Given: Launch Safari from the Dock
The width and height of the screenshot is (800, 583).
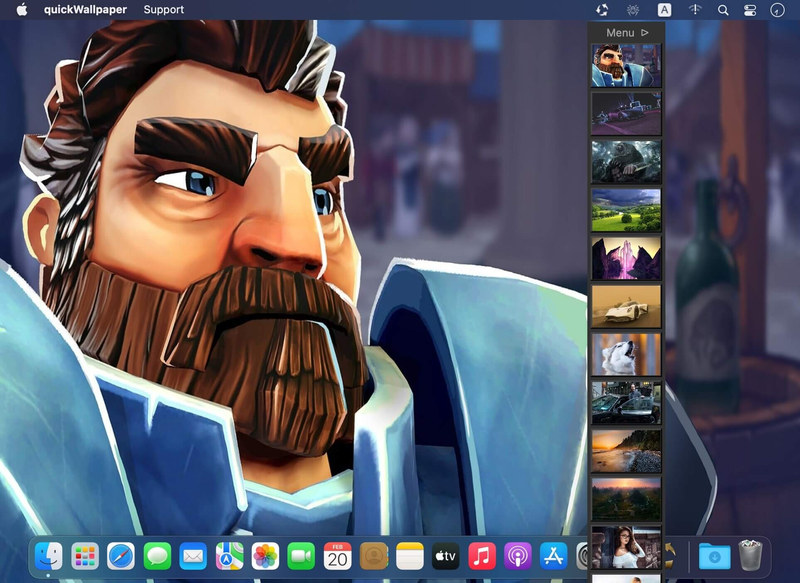Looking at the screenshot, I should coord(121,556).
